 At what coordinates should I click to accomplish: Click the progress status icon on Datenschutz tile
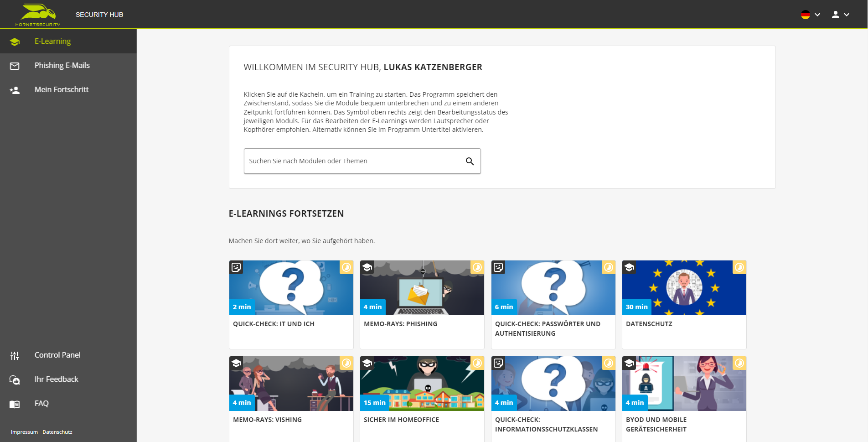pyautogui.click(x=739, y=267)
